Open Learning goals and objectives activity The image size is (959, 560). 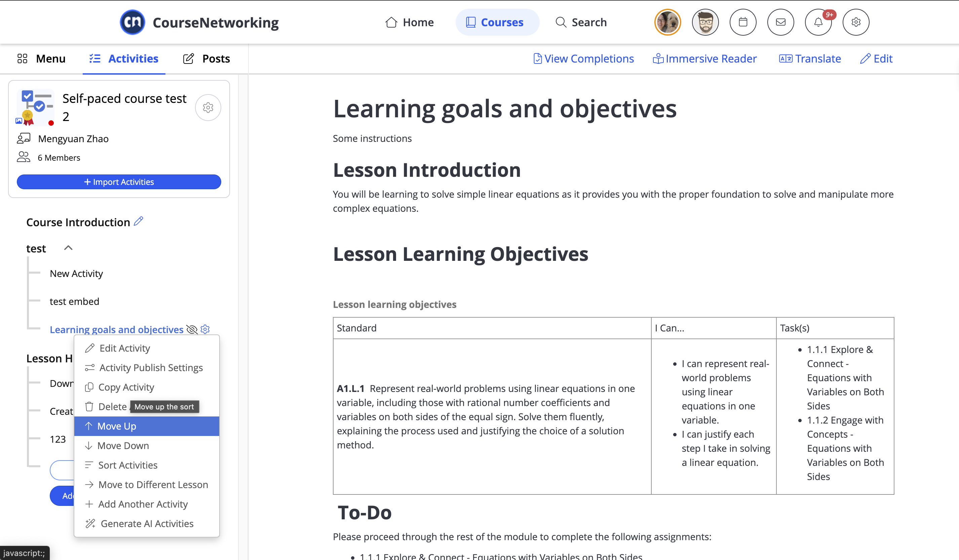116,329
